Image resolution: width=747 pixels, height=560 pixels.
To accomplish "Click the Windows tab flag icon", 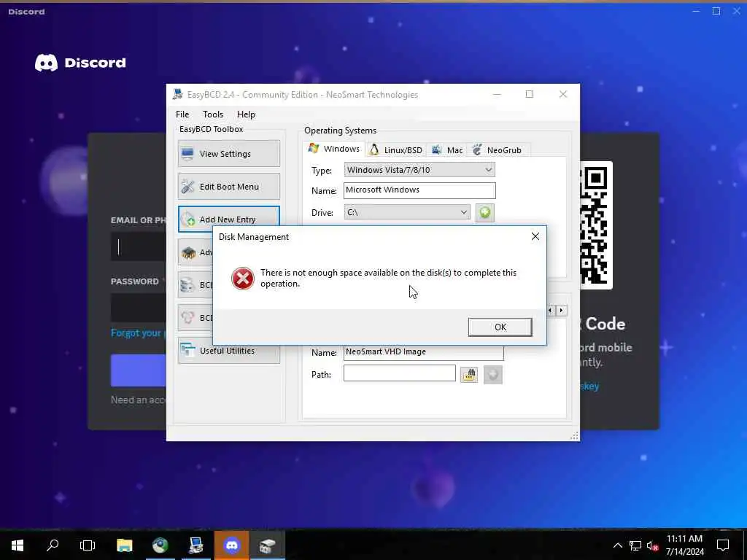I will pos(314,148).
